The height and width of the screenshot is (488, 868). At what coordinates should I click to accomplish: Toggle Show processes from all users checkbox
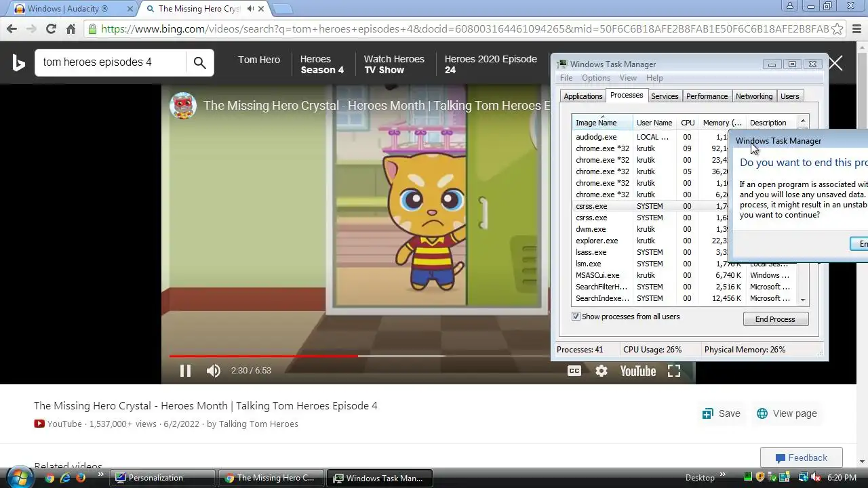pos(576,317)
